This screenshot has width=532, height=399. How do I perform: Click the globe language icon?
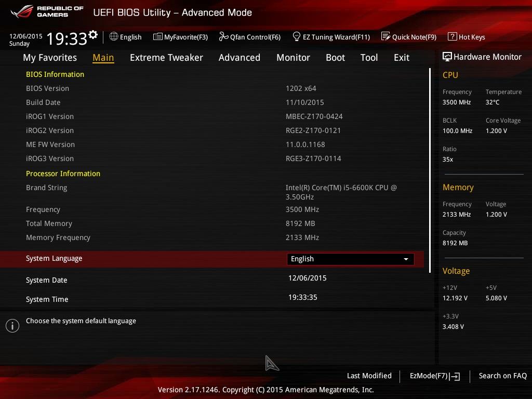point(114,36)
